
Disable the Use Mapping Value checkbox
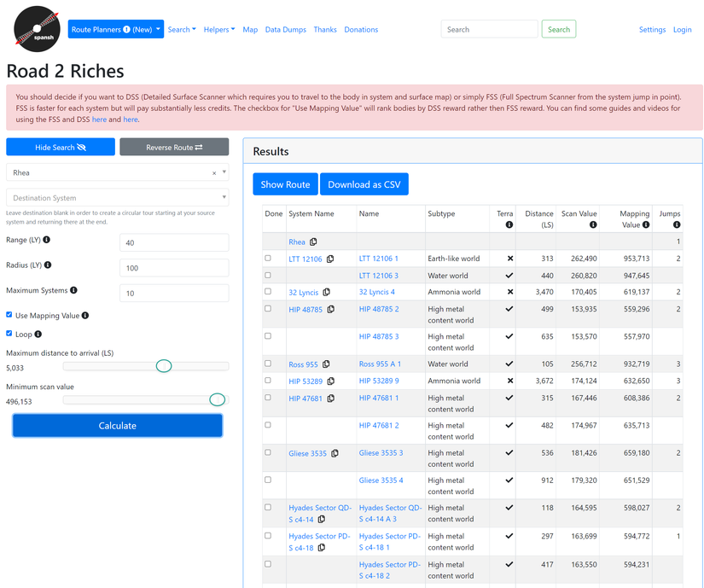click(9, 315)
